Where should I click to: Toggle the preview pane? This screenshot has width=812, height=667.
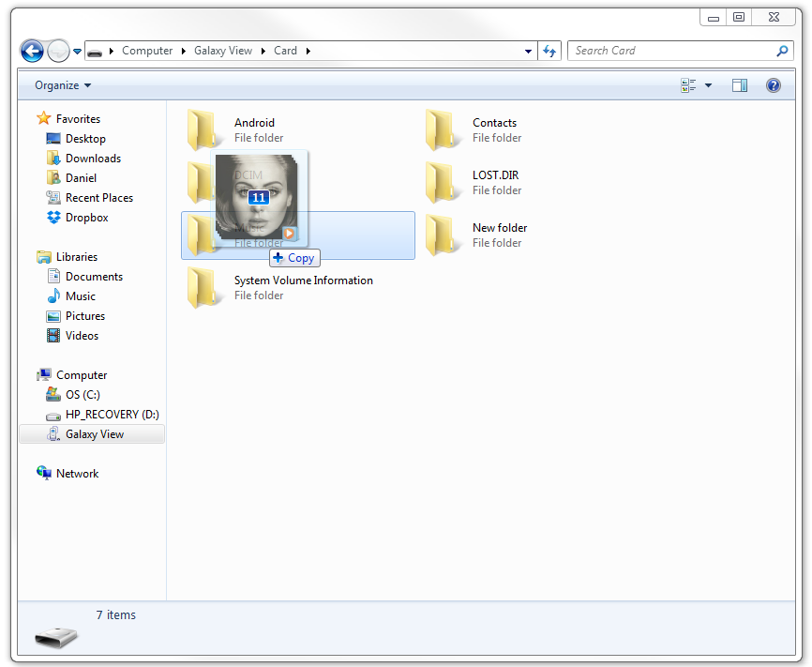(x=740, y=85)
